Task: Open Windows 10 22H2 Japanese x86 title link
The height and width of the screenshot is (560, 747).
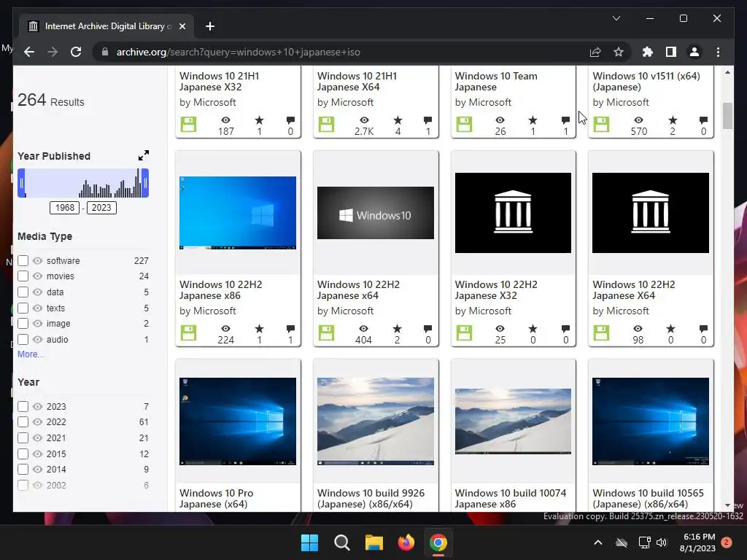Action: pyautogui.click(x=220, y=290)
